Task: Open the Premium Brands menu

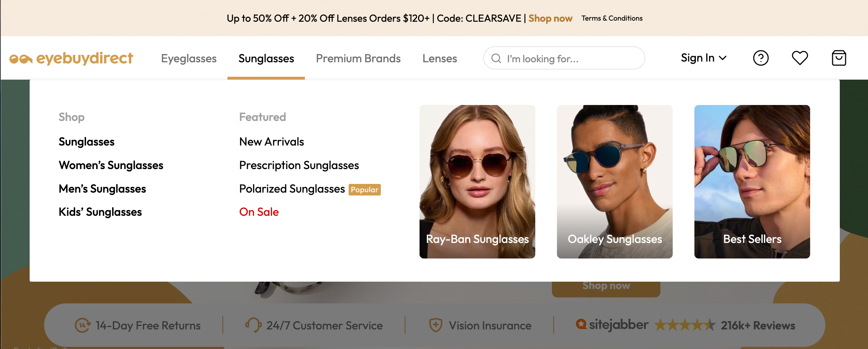Action: 358,58
